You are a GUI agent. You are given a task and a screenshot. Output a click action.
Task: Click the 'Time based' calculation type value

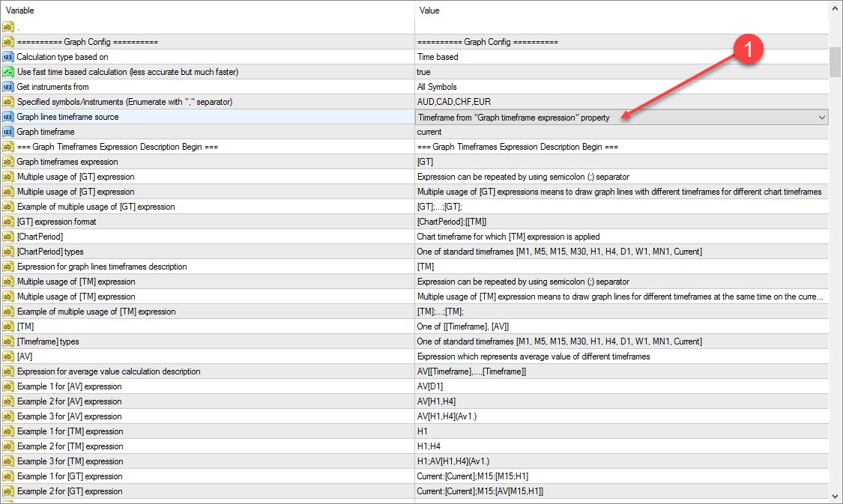point(438,57)
